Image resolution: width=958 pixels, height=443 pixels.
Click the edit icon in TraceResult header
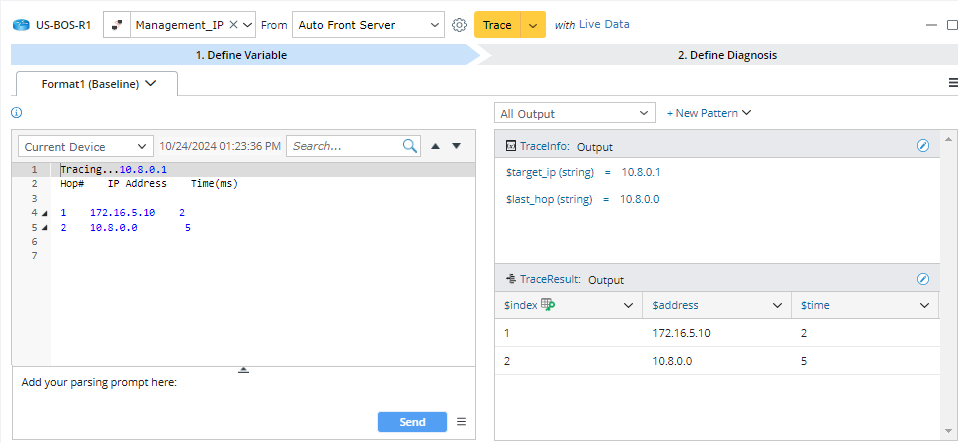click(923, 279)
